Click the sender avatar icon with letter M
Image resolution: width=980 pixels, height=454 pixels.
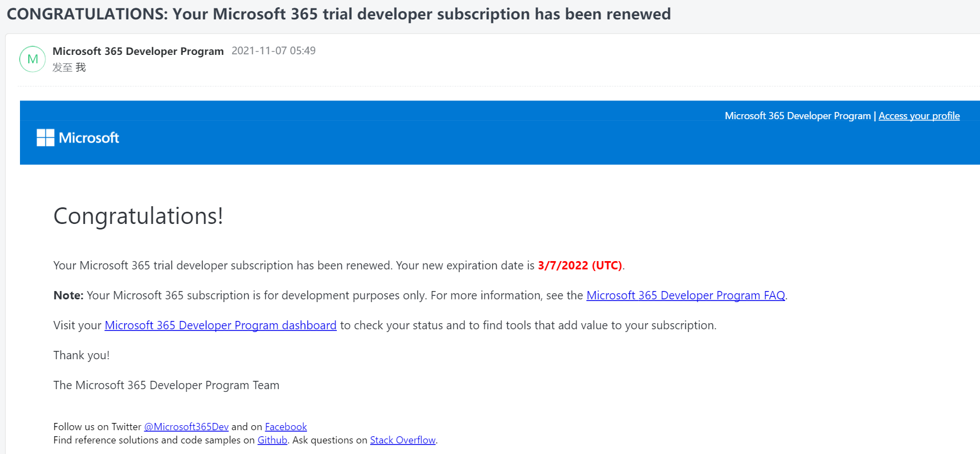[33, 59]
